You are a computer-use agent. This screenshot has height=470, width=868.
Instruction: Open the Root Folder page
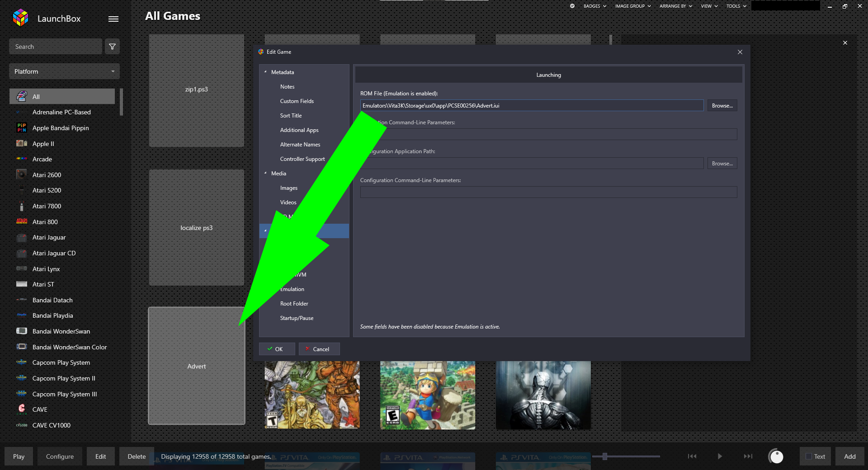click(294, 304)
